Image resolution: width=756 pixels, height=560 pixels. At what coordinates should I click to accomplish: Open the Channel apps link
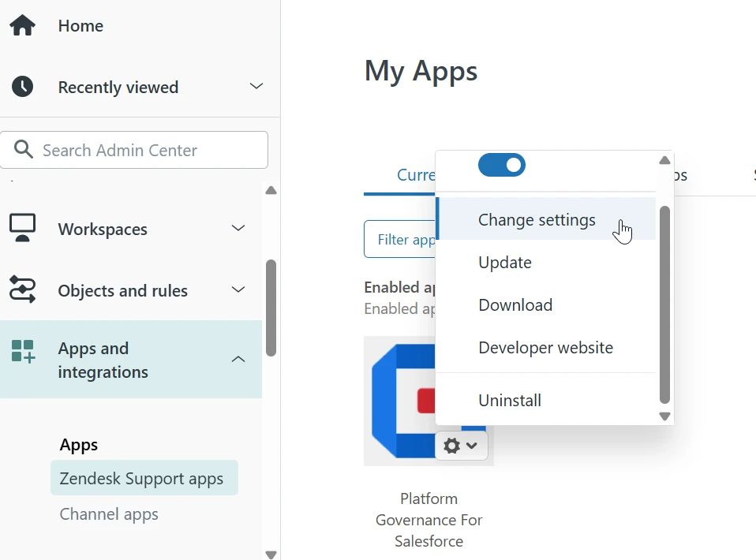coord(109,514)
